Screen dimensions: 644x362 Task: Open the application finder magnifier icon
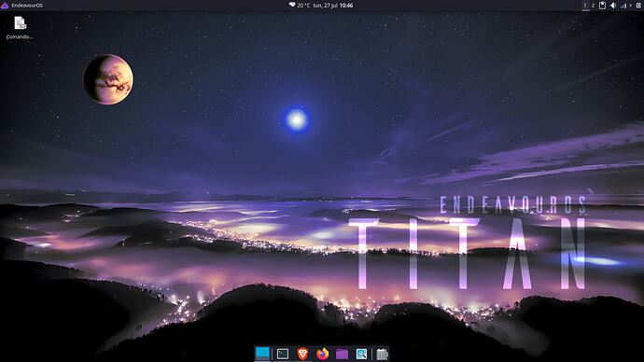361,354
